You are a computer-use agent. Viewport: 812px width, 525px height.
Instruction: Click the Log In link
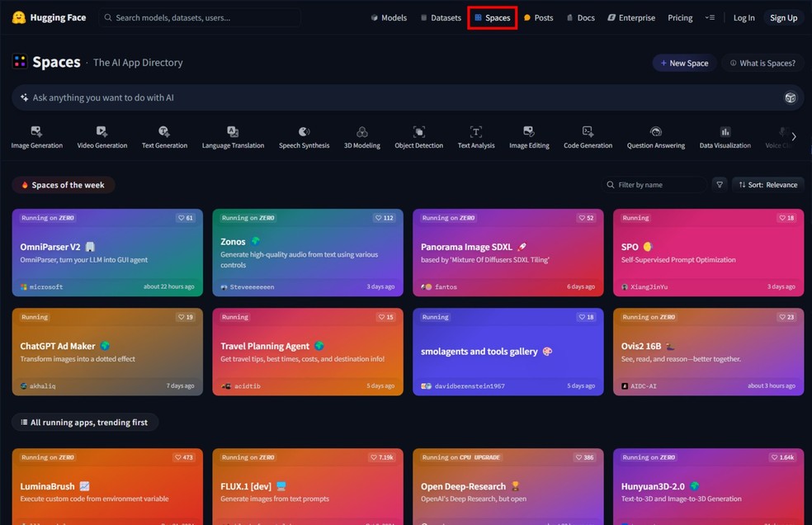coord(744,17)
